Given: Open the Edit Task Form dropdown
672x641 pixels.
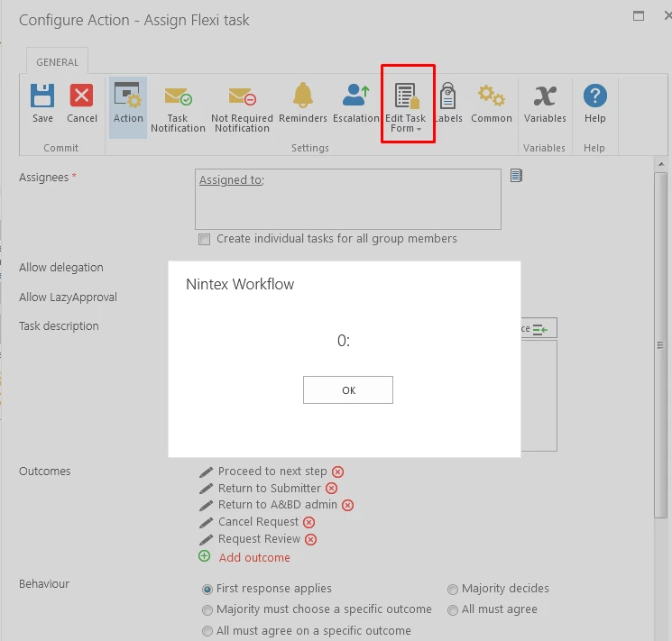Looking at the screenshot, I should click(405, 108).
